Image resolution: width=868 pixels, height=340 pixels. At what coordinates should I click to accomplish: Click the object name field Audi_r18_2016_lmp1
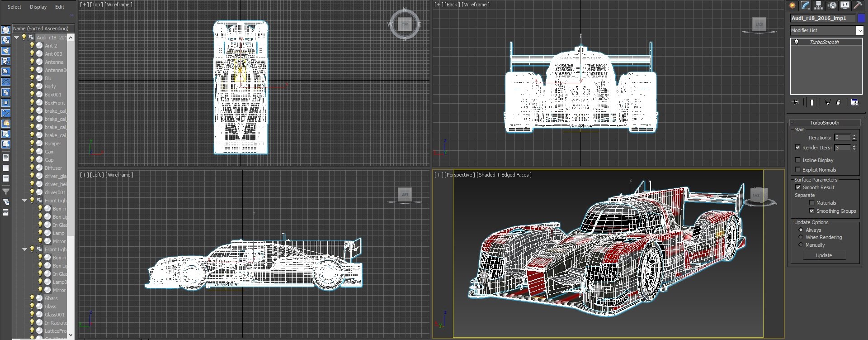point(823,18)
